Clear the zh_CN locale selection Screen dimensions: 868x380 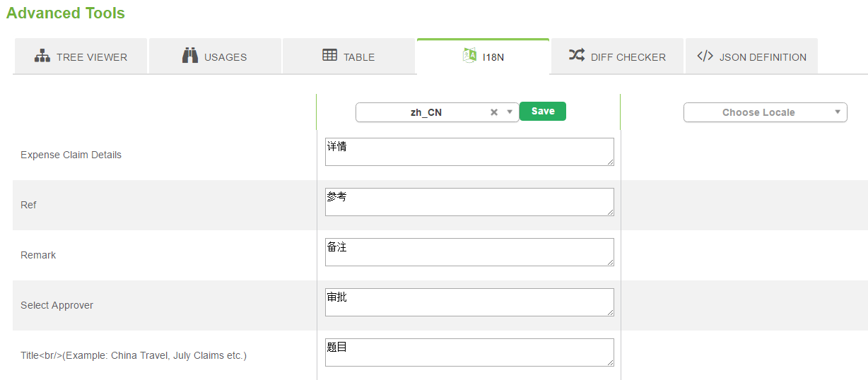click(x=494, y=112)
